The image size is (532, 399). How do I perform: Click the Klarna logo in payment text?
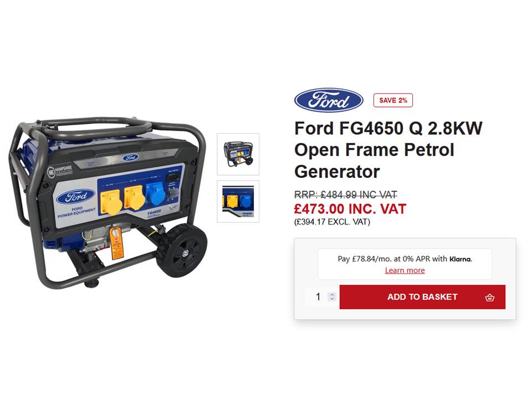[x=461, y=259]
